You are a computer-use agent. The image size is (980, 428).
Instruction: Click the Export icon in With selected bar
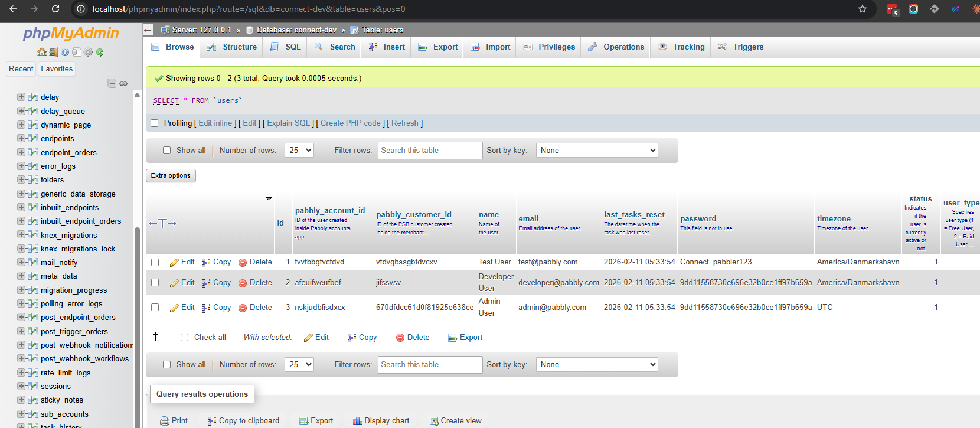452,338
